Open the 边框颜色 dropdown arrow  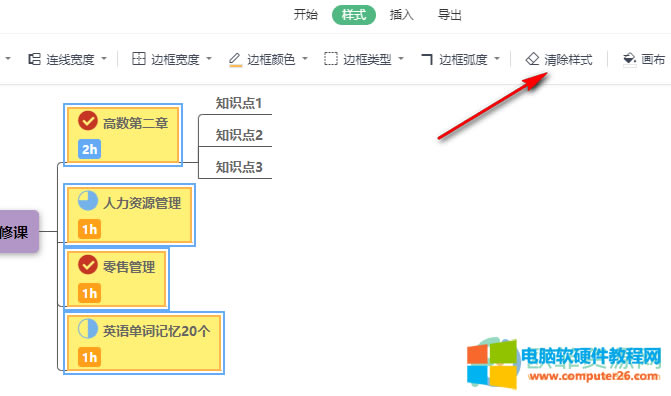[305, 59]
